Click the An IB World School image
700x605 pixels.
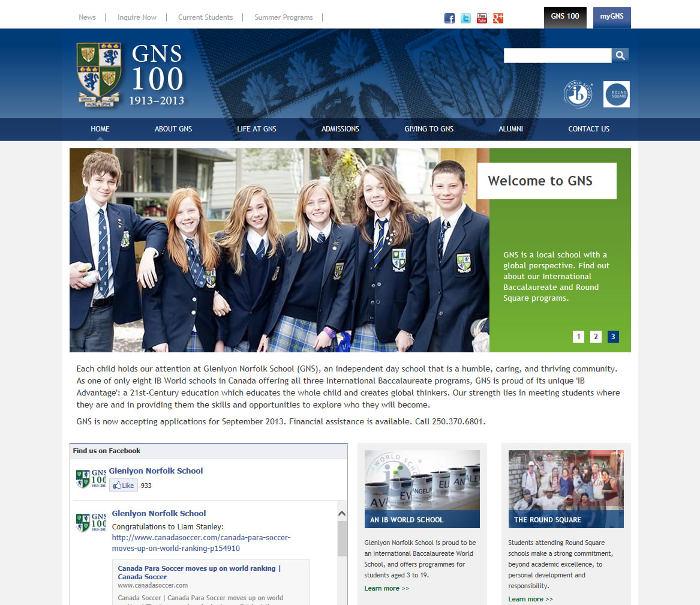(422, 489)
